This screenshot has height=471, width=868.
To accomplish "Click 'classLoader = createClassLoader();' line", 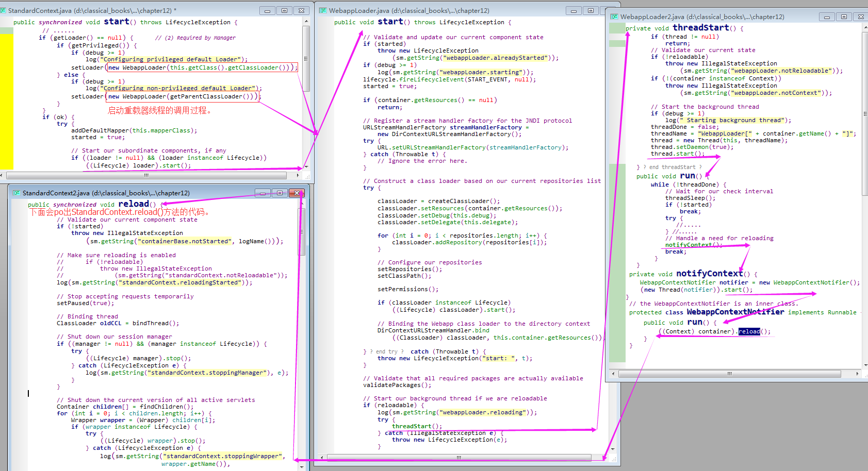I will (439, 201).
